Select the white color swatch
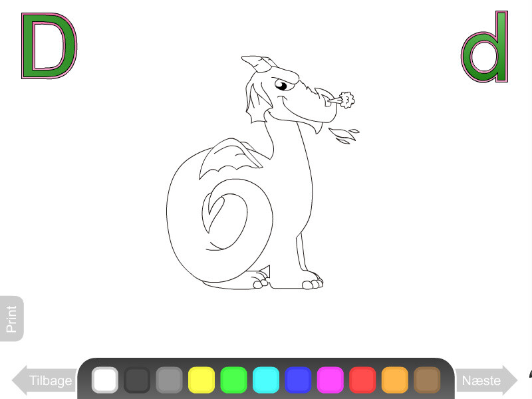Viewport: 532px width, 399px height. click(x=105, y=380)
